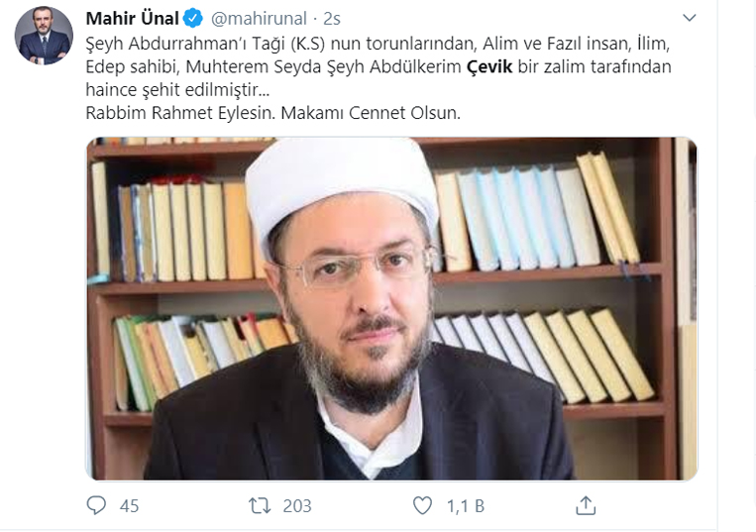Image resolution: width=756 pixels, height=532 pixels.
Task: Expand the tweet options chevron
Action: 690,18
